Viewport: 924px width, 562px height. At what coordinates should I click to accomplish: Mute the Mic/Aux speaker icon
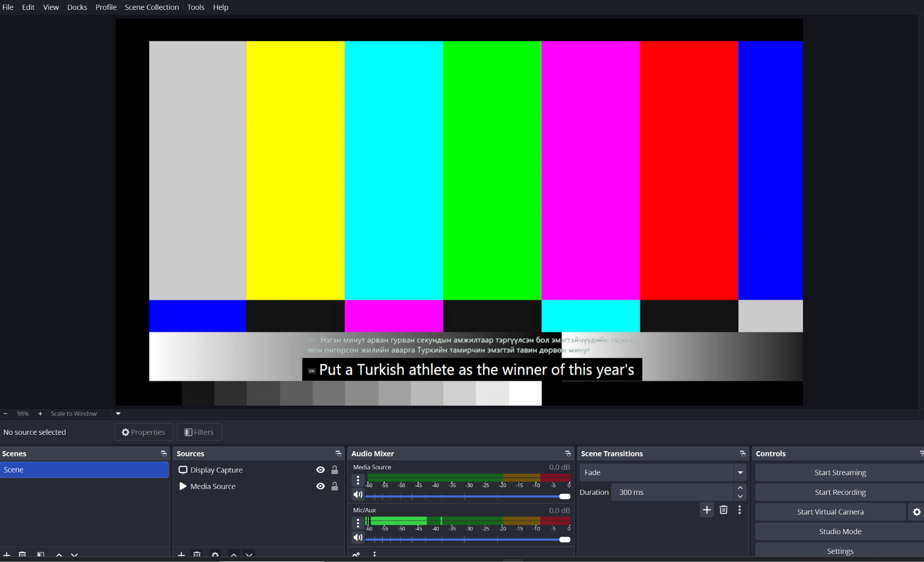pyautogui.click(x=358, y=538)
